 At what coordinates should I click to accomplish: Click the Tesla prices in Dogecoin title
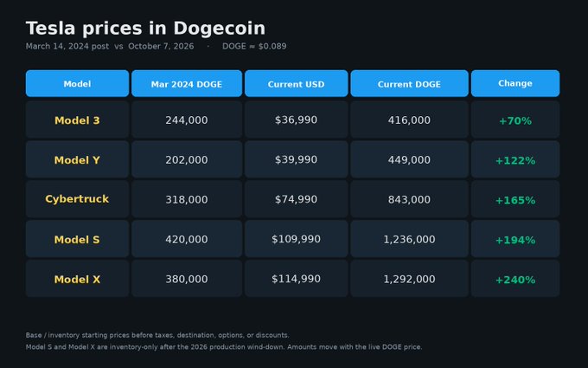coord(145,29)
